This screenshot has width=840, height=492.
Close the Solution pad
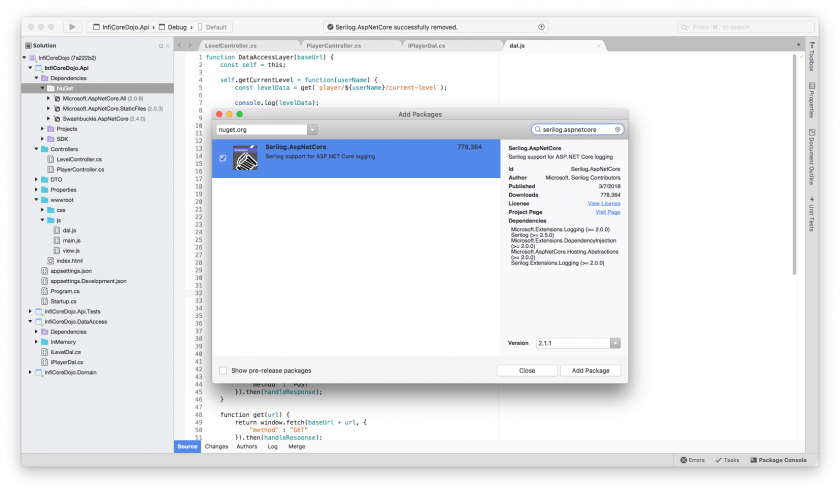168,46
